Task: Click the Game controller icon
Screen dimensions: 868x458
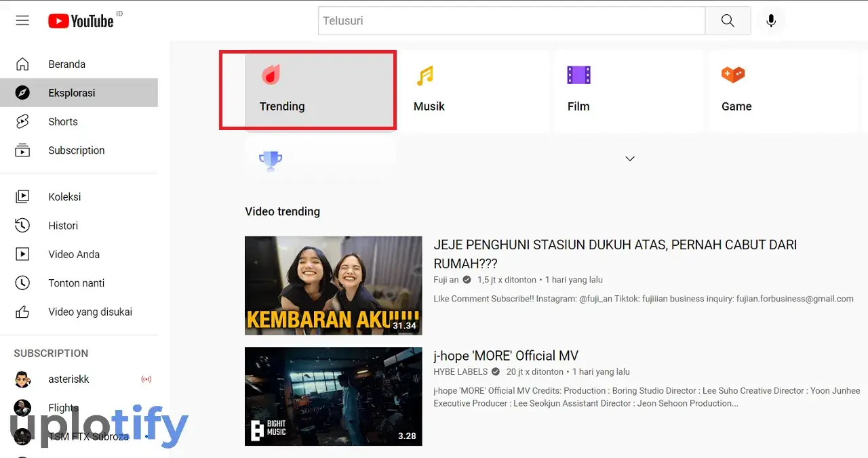Action: coord(733,75)
